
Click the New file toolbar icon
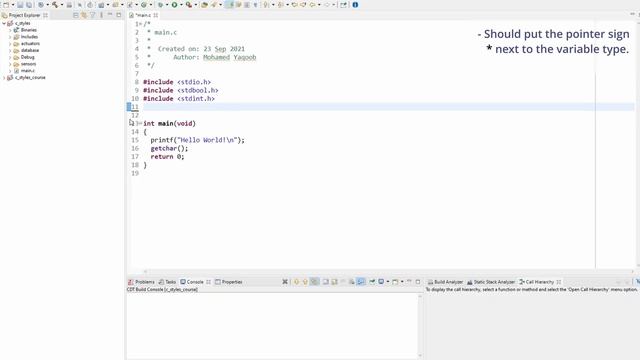[x=6, y=5]
